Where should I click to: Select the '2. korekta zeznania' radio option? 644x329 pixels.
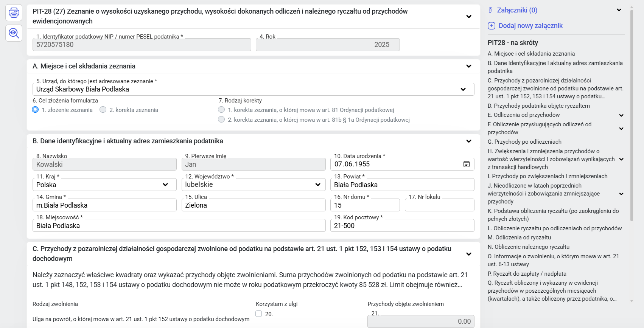coord(103,110)
